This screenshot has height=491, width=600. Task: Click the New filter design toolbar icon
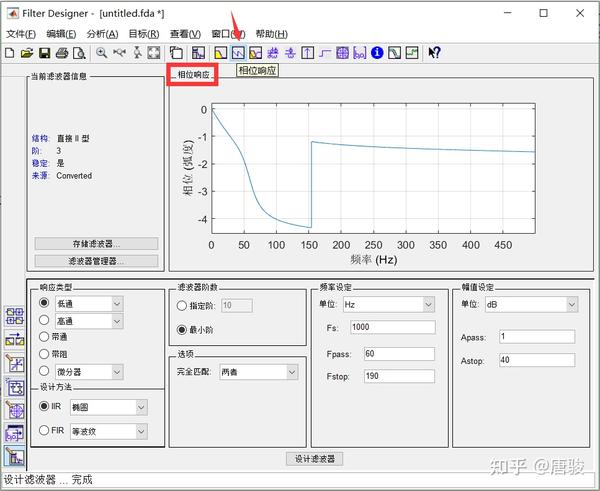pyautogui.click(x=10, y=53)
